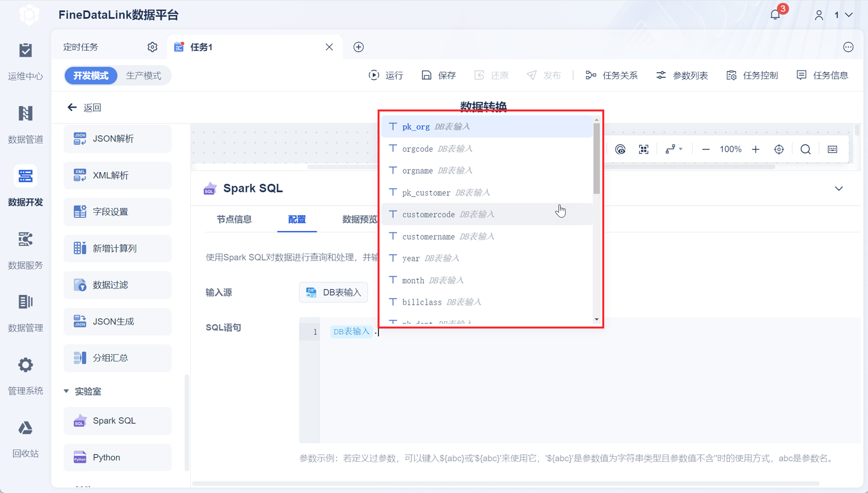Collapse the Spark SQL config panel

839,189
